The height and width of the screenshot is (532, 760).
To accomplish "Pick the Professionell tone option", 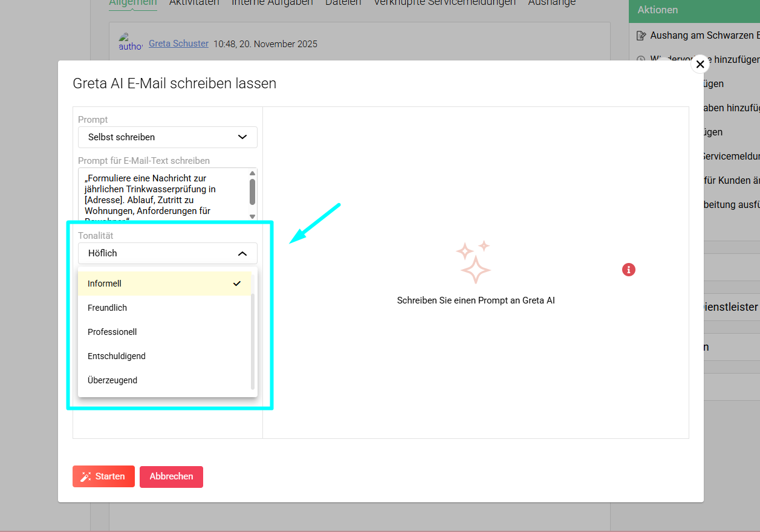I will [x=164, y=332].
